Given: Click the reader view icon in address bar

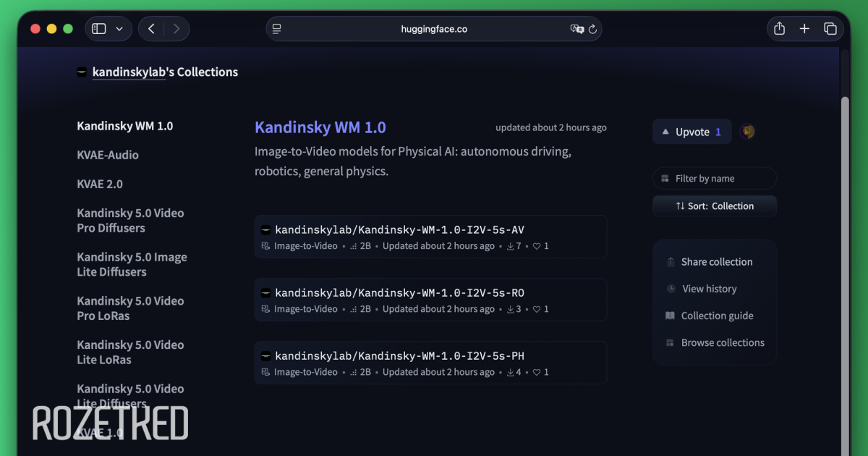Looking at the screenshot, I should coord(276,29).
